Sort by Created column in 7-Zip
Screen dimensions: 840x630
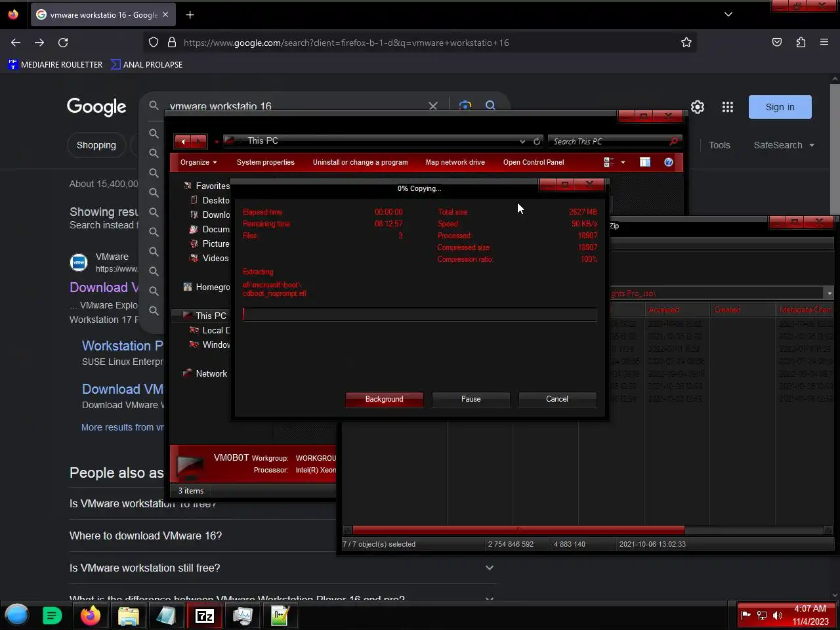click(743, 310)
